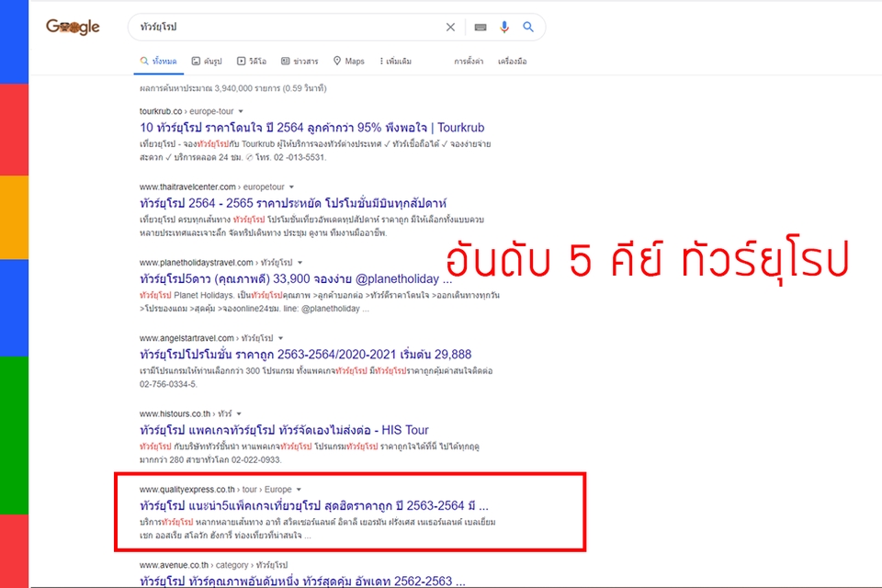Open the @planetholiday ทัวร์ยุโรป5ดาว result
The image size is (882, 588).
[x=296, y=278]
